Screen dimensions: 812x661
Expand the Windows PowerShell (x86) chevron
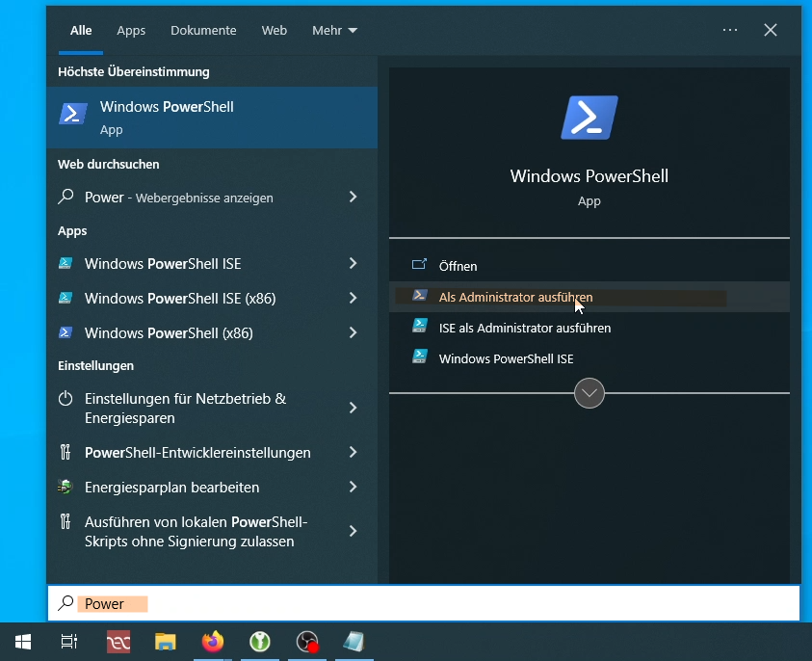[x=354, y=332]
